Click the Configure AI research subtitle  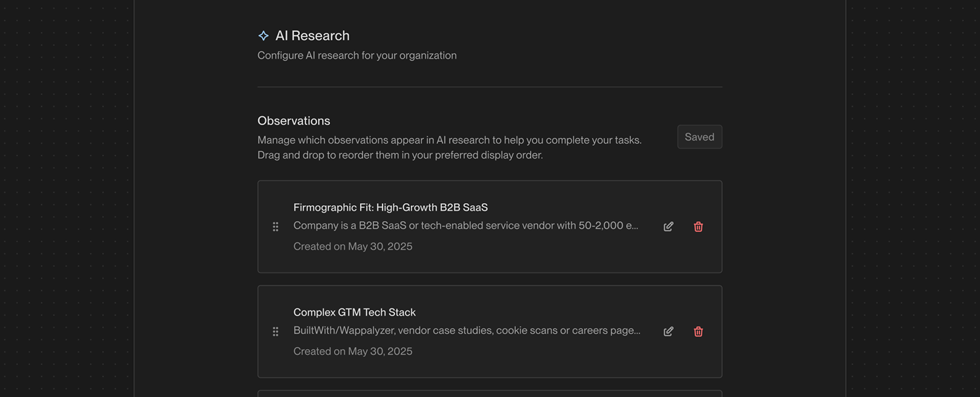(x=357, y=55)
